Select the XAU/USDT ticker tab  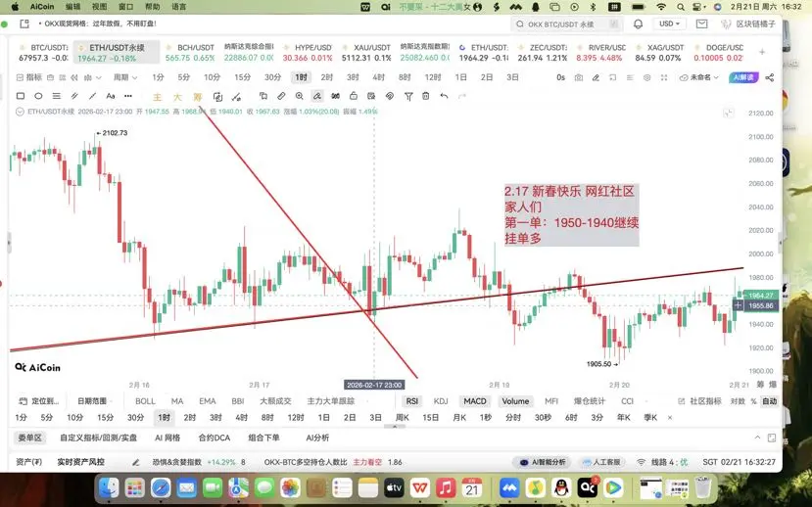[366, 52]
